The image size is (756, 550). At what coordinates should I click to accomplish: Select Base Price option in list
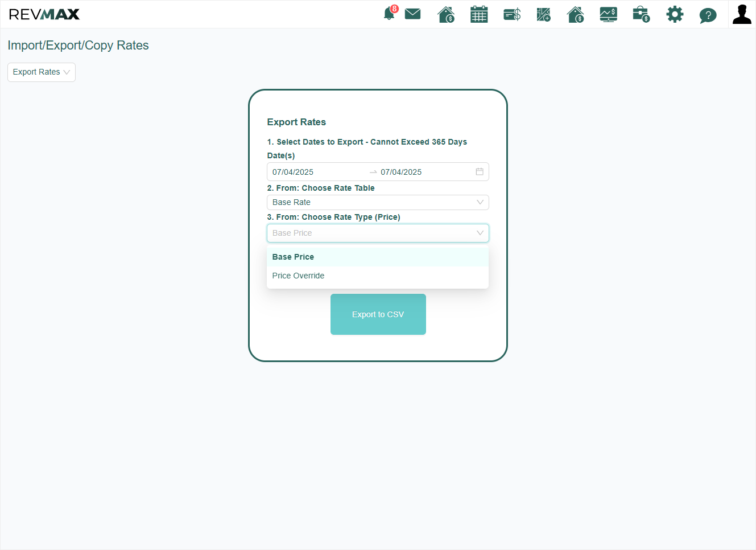coord(378,257)
